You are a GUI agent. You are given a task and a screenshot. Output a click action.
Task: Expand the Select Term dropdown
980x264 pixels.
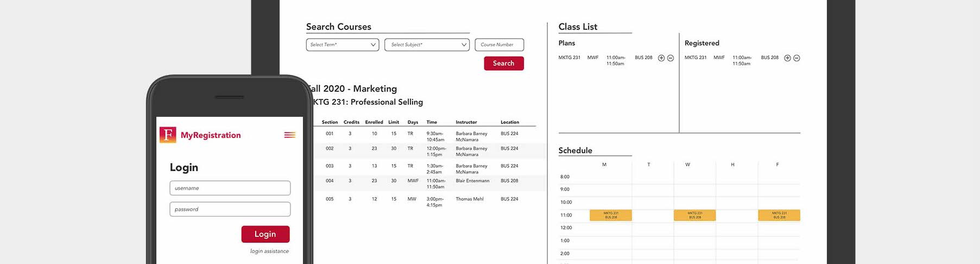click(343, 45)
